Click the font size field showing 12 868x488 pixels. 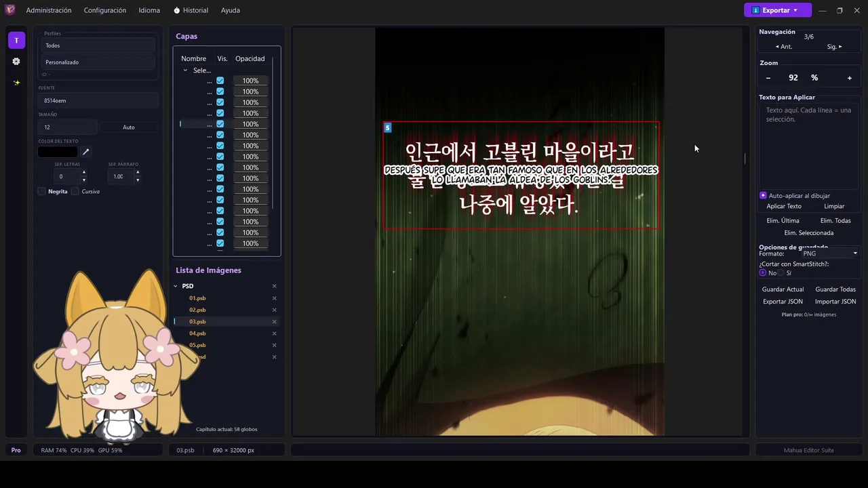[67, 127]
